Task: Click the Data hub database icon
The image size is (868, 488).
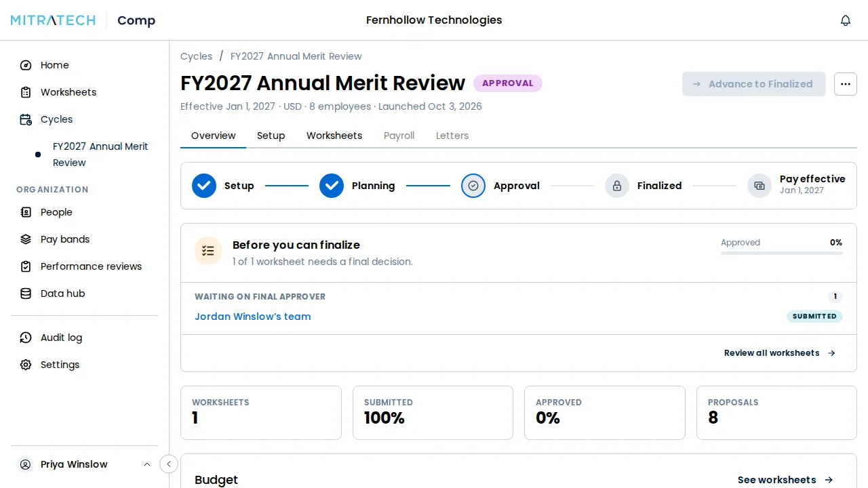Action: click(26, 293)
